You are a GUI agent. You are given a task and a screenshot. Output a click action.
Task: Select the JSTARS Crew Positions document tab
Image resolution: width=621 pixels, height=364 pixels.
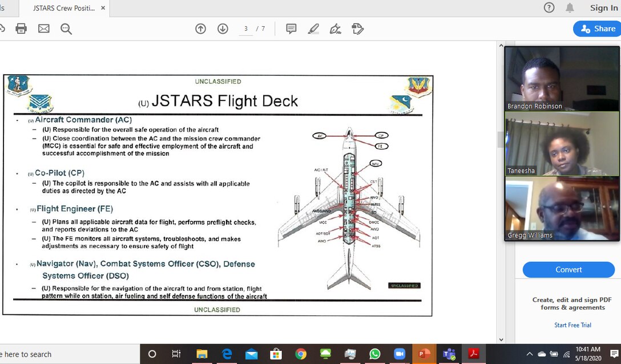pos(64,8)
